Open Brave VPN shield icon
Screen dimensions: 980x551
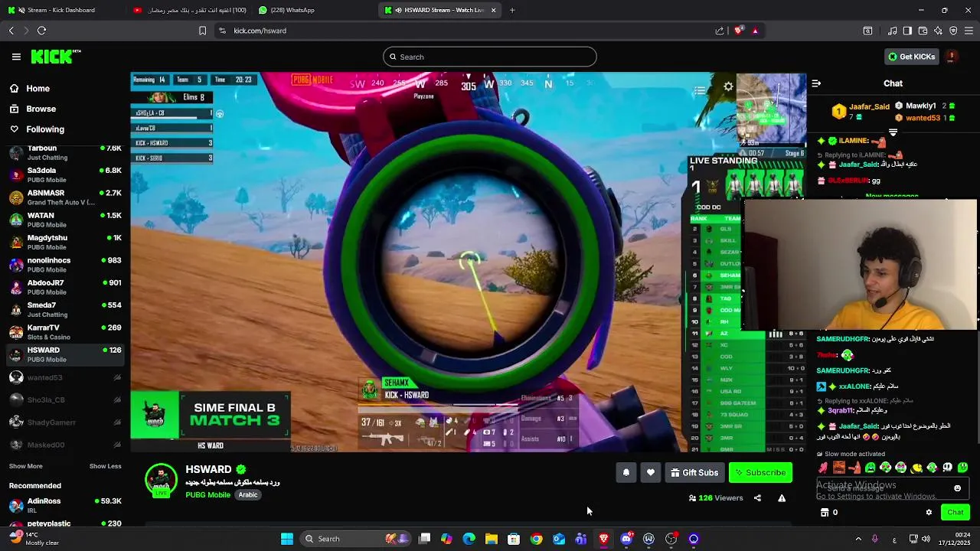click(953, 31)
